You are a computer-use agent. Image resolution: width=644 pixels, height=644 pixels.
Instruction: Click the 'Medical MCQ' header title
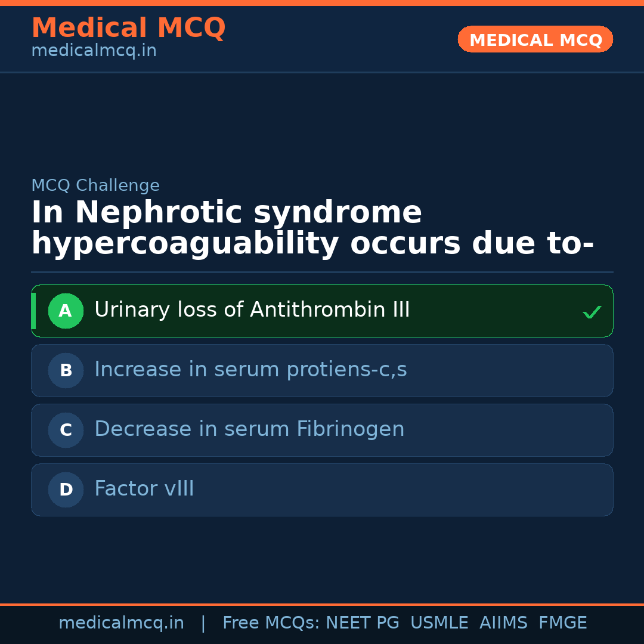(x=128, y=28)
